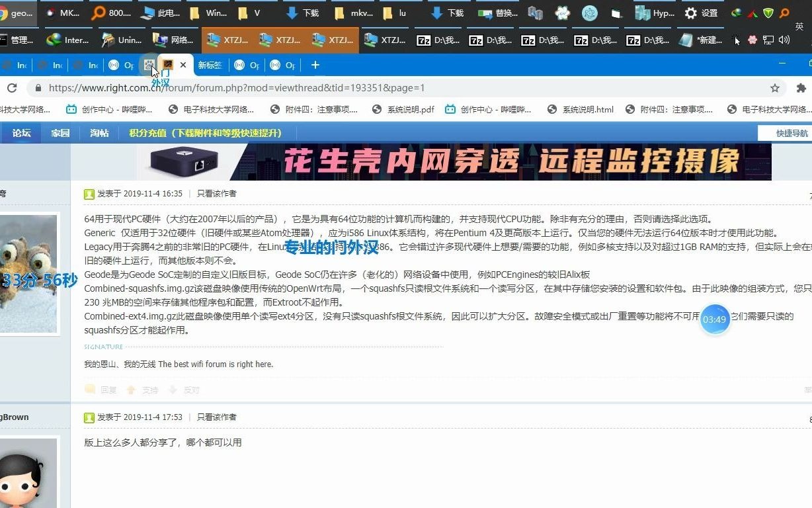This screenshot has width=812, height=508.
Task: Open the mkv... folder taskbar item
Action: click(353, 13)
